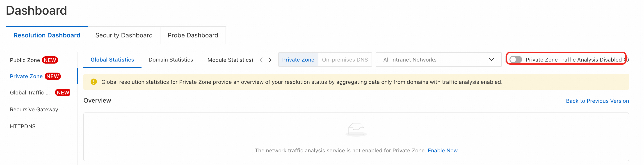Click the right arrow to scroll statistics tabs

[270, 60]
